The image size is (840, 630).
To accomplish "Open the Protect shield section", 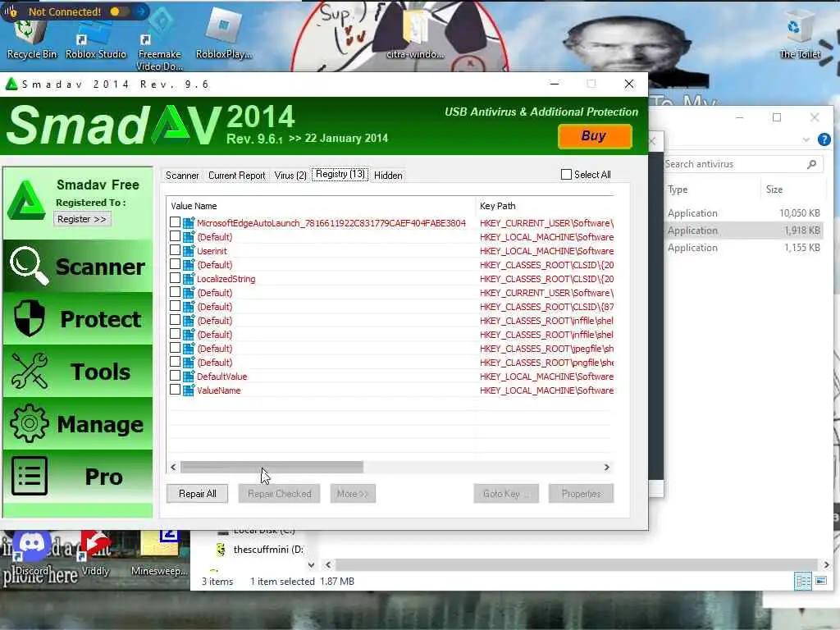I will pyautogui.click(x=78, y=319).
